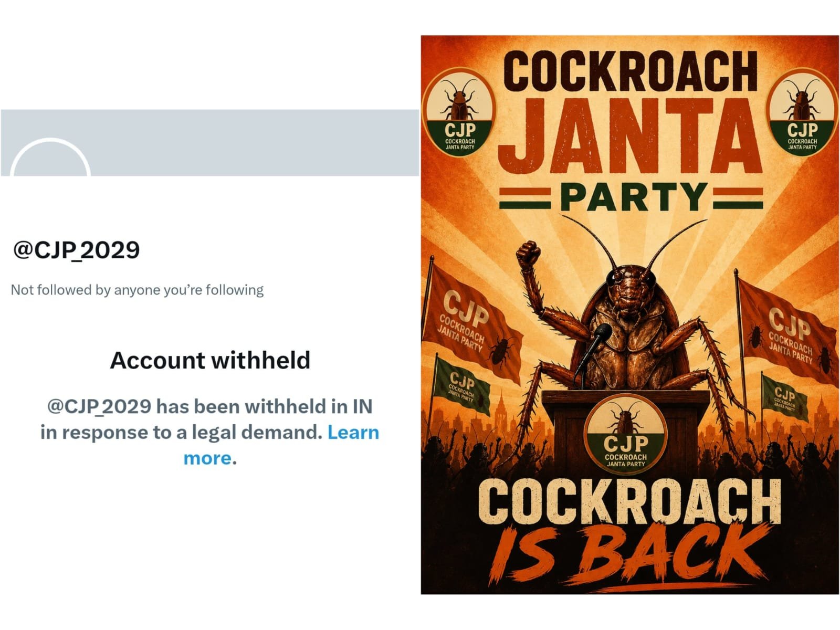Click the @CJP_2029 handle text

click(x=76, y=250)
